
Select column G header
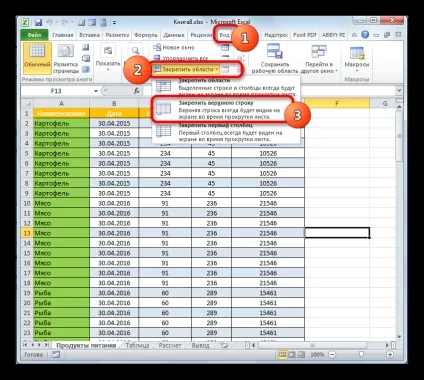(x=385, y=104)
